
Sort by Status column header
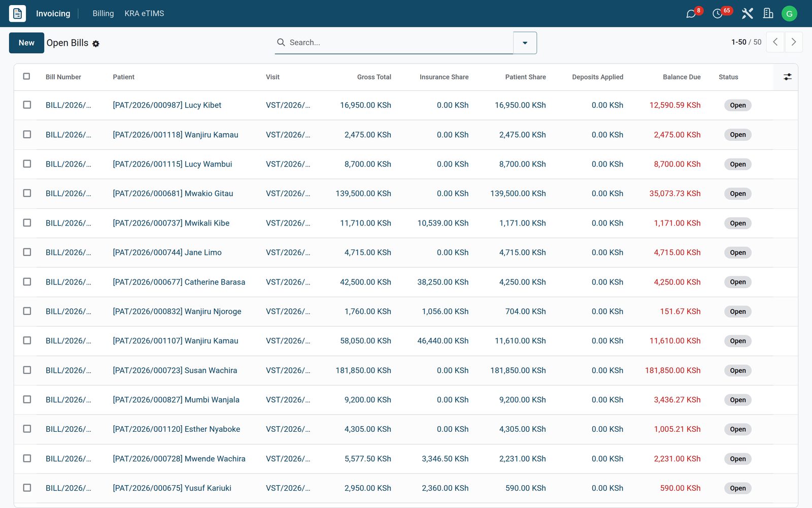point(728,77)
